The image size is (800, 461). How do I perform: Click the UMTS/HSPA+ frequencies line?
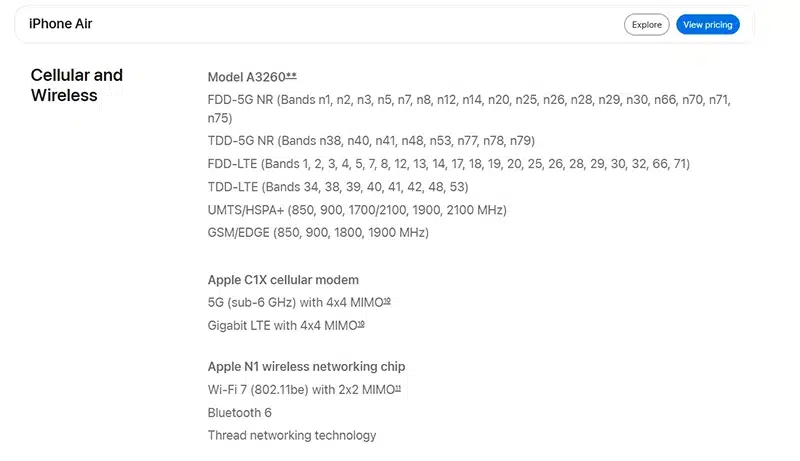[x=357, y=210]
